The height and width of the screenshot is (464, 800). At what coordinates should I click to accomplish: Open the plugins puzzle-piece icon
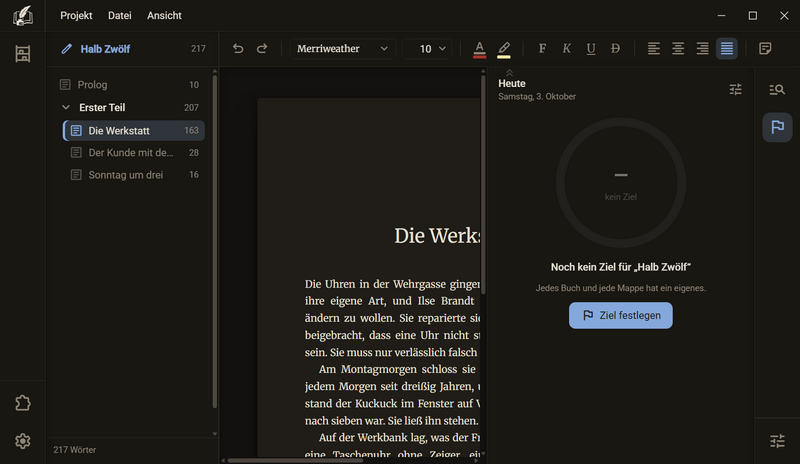(22, 403)
